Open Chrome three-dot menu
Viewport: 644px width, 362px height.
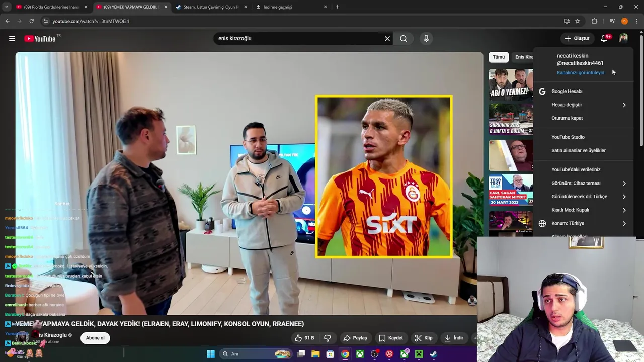click(637, 21)
